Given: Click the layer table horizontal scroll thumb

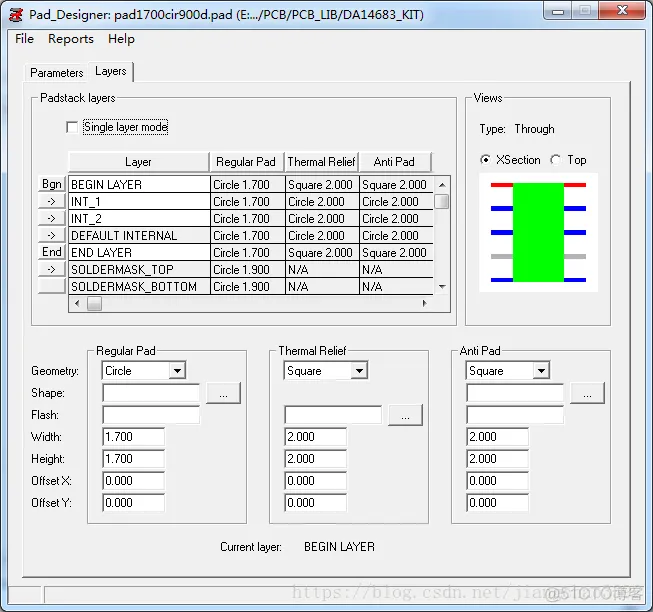Looking at the screenshot, I should [94, 303].
